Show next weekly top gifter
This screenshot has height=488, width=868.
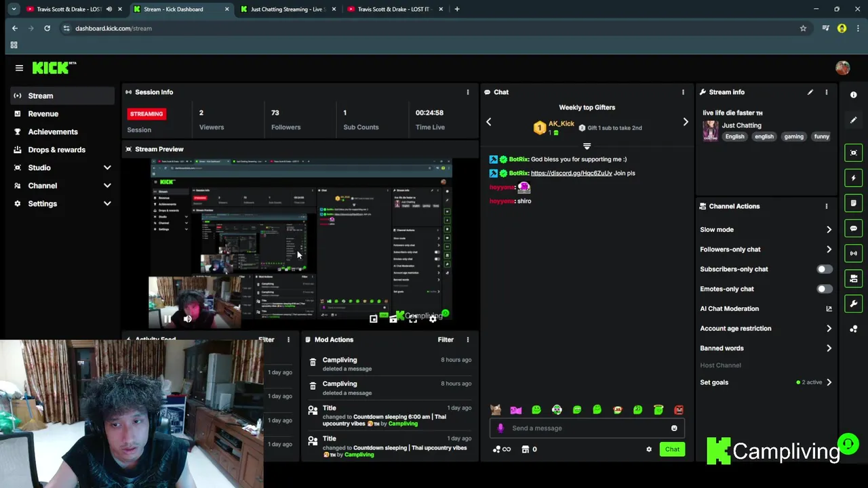pos(685,122)
